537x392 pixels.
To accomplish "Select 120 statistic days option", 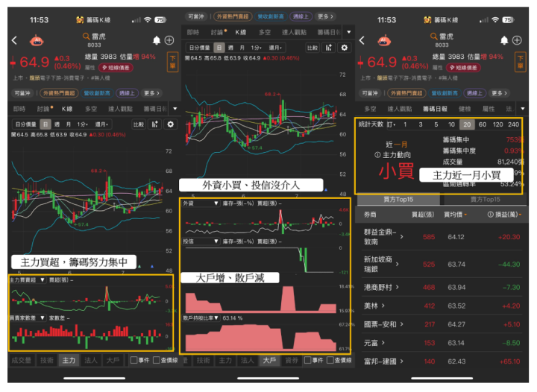I will tap(498, 124).
